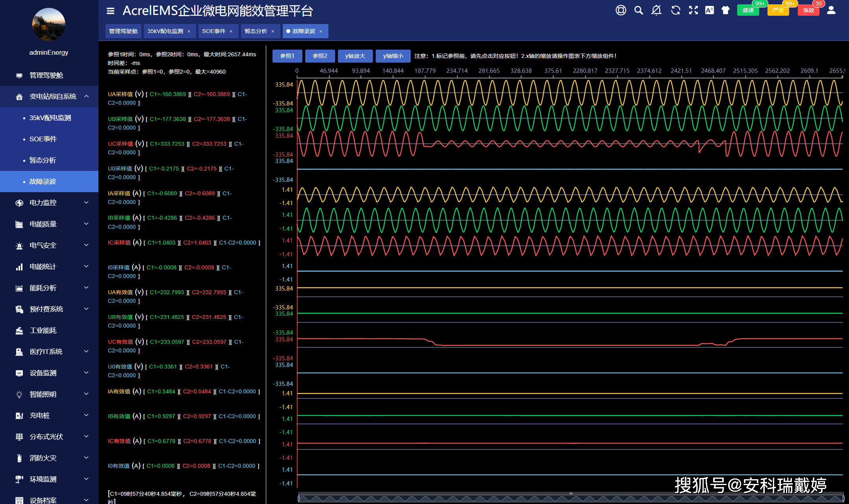Image resolution: width=849 pixels, height=504 pixels.
Task: Click 设备监测 sidebar icon
Action: [19, 373]
